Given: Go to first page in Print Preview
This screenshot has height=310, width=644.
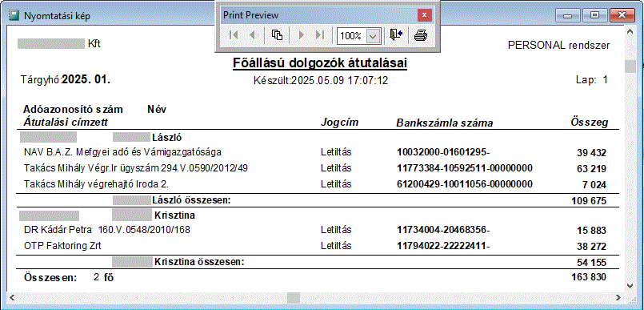Looking at the screenshot, I should click(x=234, y=35).
